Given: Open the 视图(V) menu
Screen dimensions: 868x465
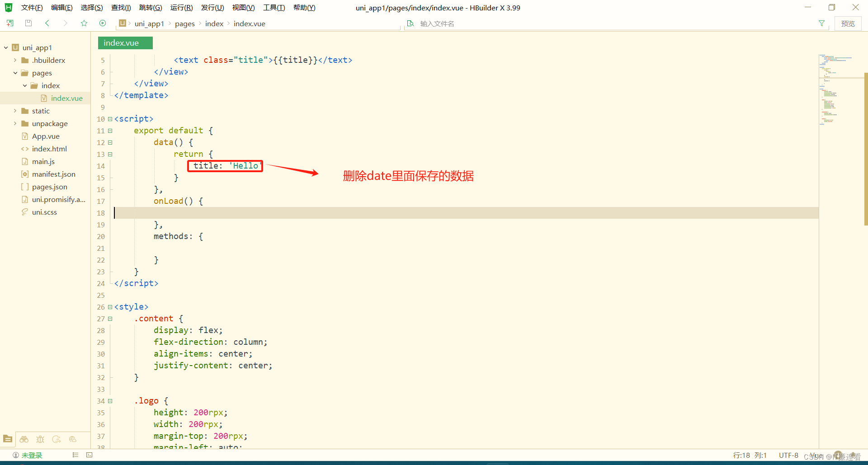Looking at the screenshot, I should [x=243, y=8].
